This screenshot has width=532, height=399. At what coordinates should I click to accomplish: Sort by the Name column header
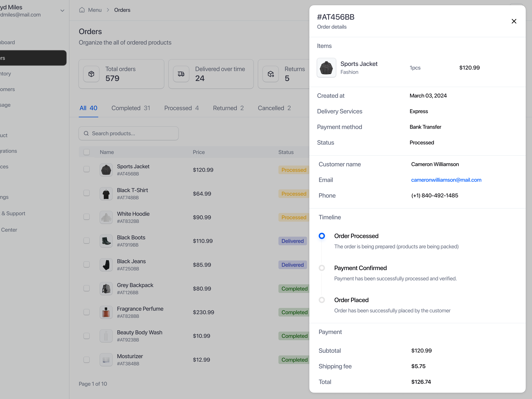(x=107, y=152)
